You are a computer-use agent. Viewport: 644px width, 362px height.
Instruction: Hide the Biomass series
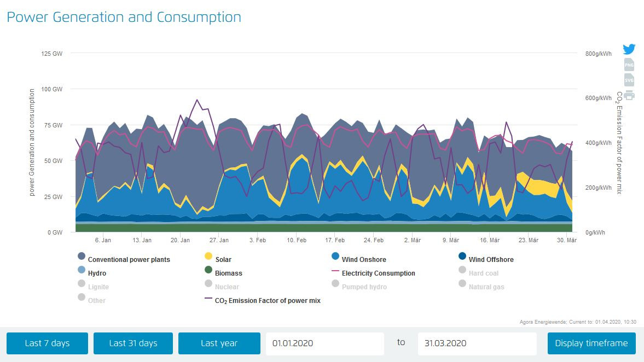pos(228,273)
